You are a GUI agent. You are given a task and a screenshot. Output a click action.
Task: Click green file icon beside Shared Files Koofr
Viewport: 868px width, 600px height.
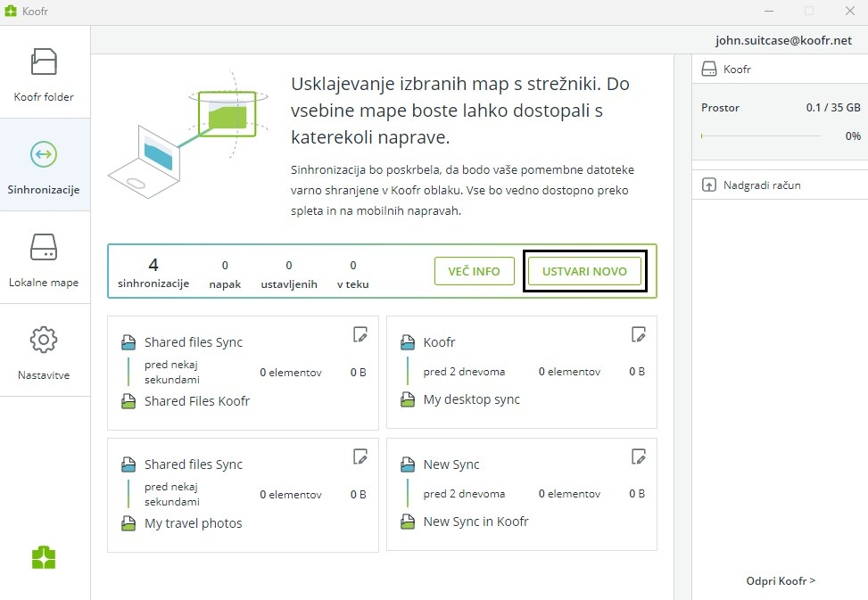128,401
